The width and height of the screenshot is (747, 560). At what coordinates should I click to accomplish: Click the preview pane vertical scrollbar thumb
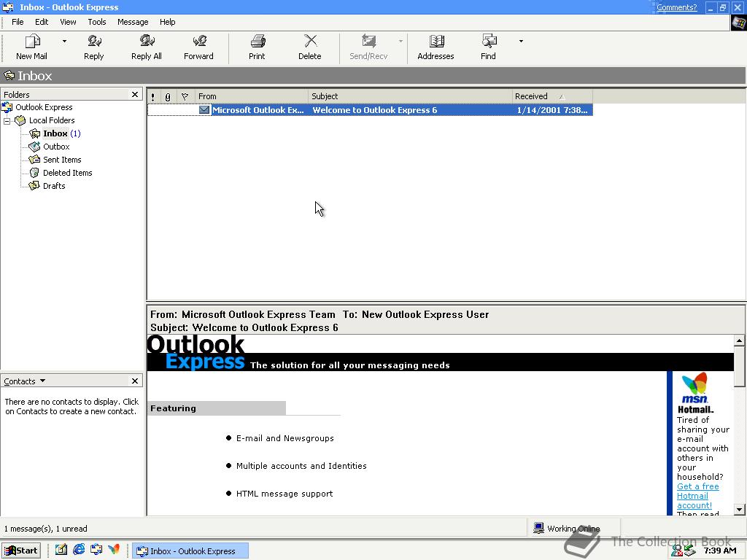[x=740, y=366]
